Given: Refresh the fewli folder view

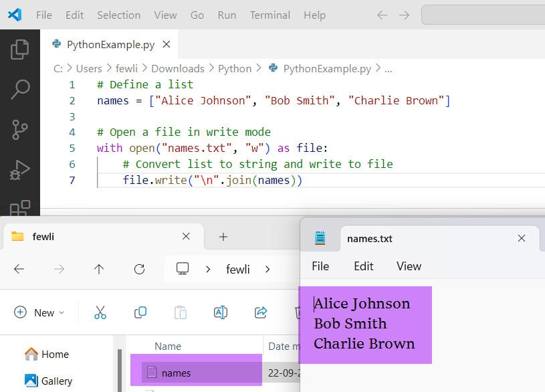Looking at the screenshot, I should click(139, 269).
